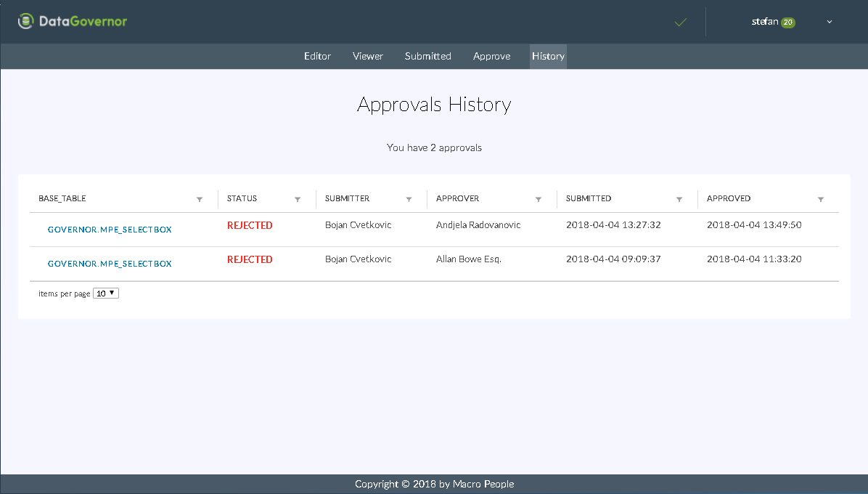868x494 pixels.
Task: Open filter for APPROVED column
Action: [821, 199]
